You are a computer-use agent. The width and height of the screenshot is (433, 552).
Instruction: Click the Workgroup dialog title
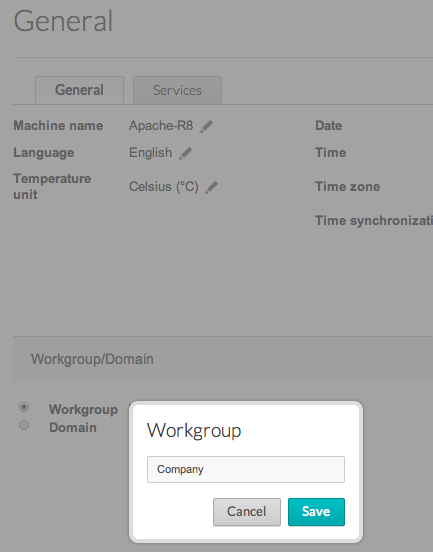[194, 431]
